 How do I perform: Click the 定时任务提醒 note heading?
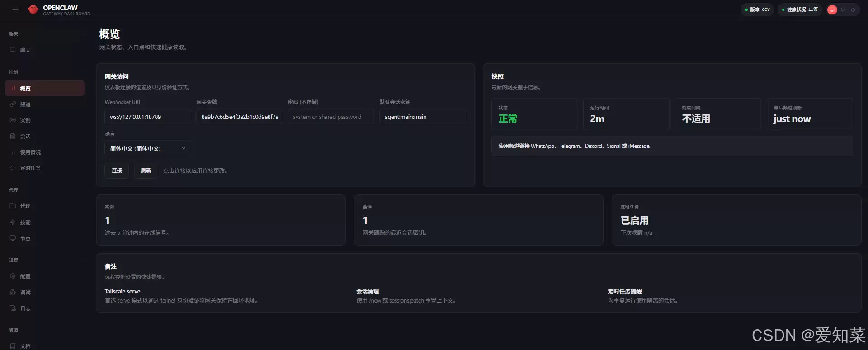[x=625, y=291]
